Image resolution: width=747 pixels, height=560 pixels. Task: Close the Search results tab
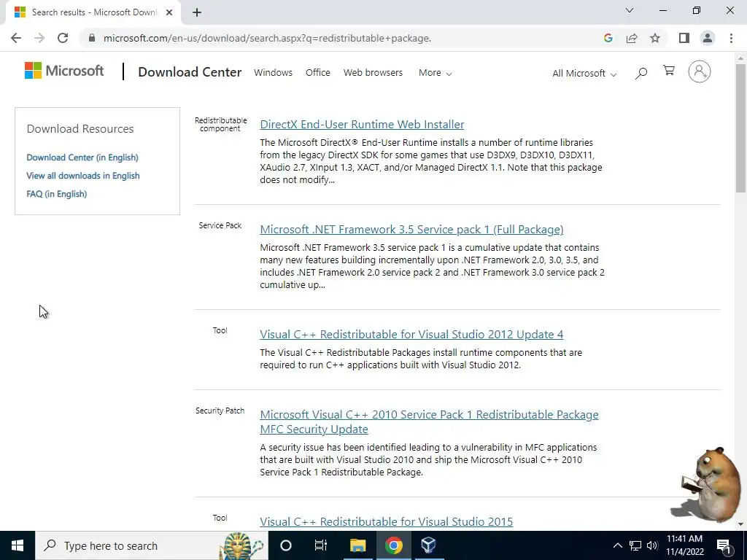(x=169, y=12)
